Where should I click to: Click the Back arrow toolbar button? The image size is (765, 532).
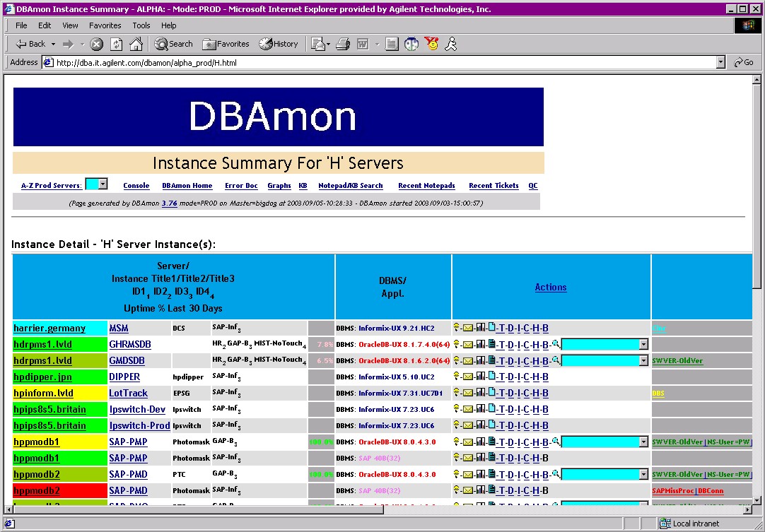[30, 44]
